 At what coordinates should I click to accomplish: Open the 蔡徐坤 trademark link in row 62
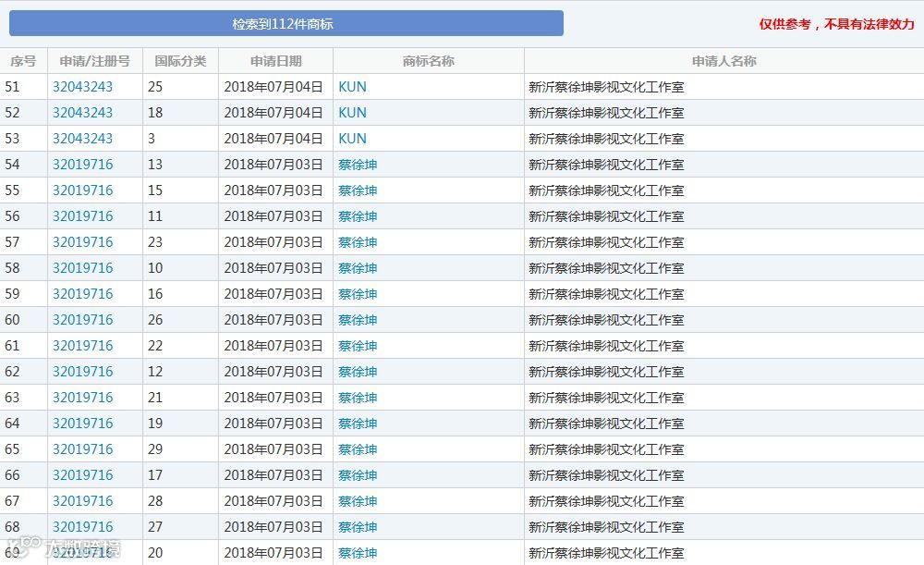click(358, 372)
